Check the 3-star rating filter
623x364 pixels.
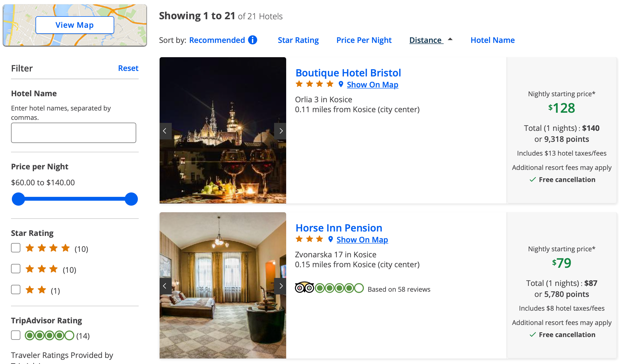click(16, 269)
